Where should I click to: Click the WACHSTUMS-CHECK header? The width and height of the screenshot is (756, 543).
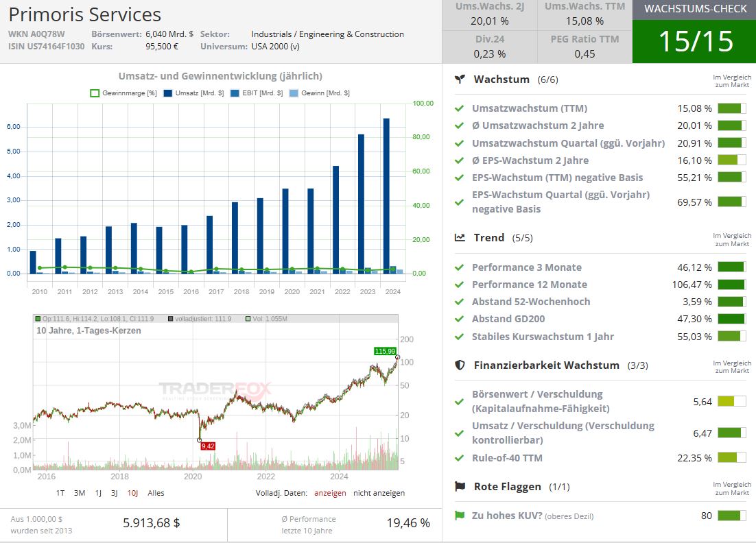click(694, 9)
